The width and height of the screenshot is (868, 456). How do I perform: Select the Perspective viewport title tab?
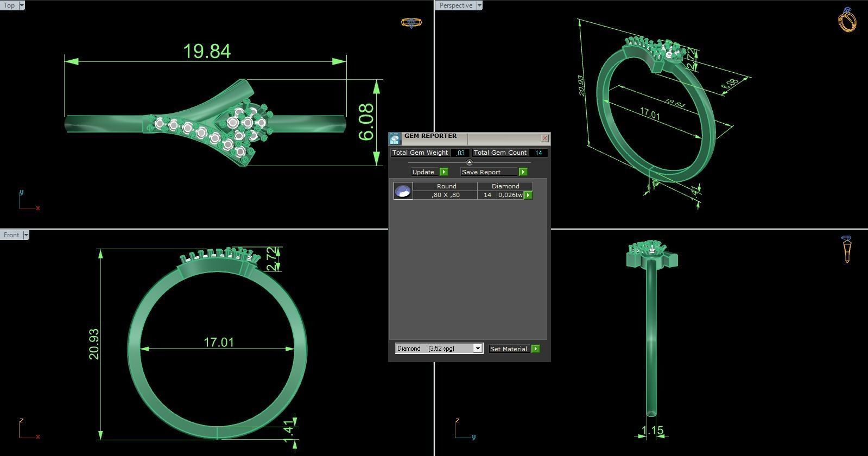click(x=455, y=5)
